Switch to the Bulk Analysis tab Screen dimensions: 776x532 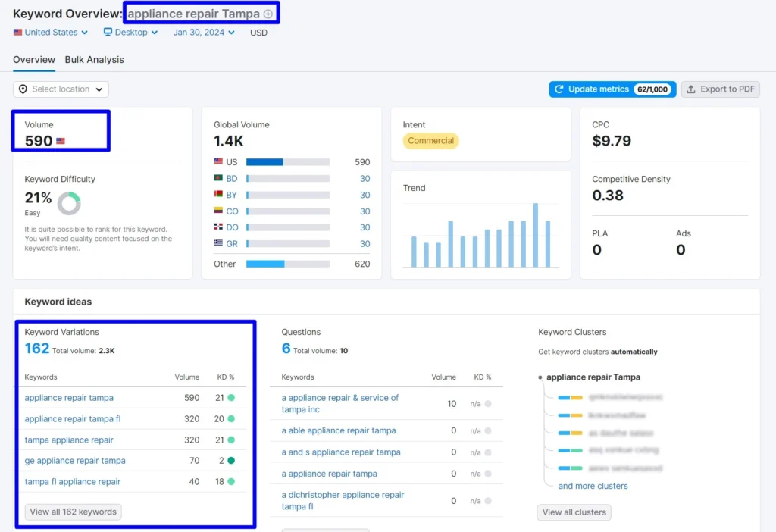(95, 59)
